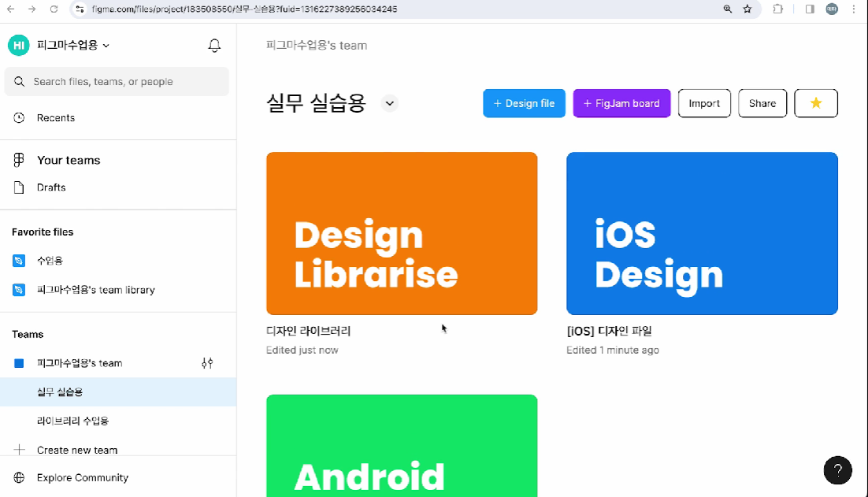Click the Recents clock icon

pyautogui.click(x=19, y=118)
